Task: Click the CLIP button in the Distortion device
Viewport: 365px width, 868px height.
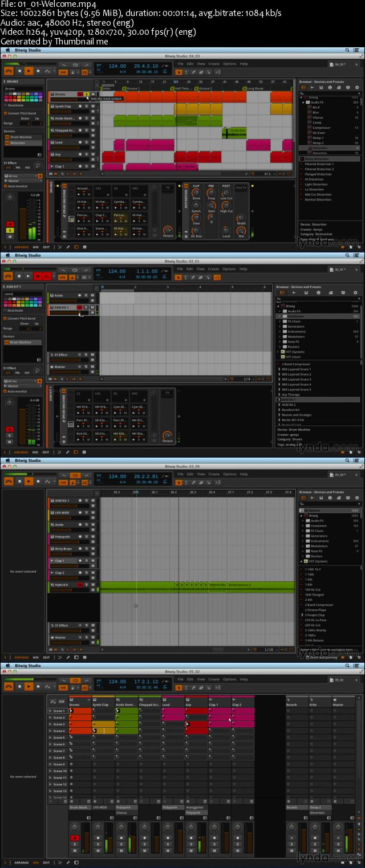Action: [x=196, y=186]
